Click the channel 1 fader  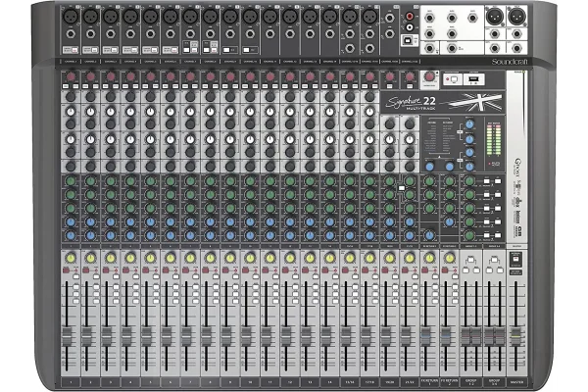pos(67,336)
